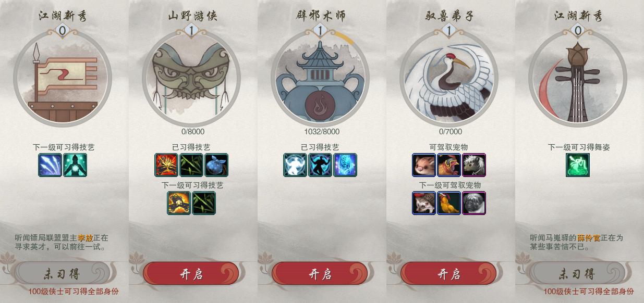This screenshot has width=644, height=303.
Task: Click the glowing blue crystal skill icon
Action: click(x=345, y=165)
